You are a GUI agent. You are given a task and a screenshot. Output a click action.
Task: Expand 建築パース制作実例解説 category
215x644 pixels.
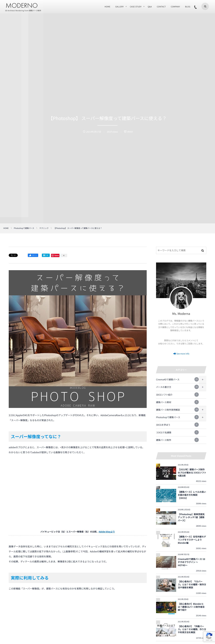coord(202,410)
